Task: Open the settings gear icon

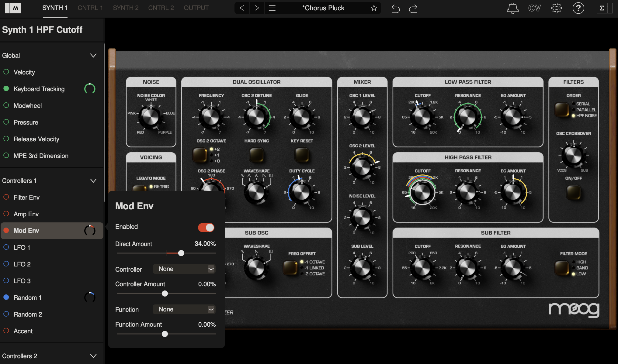Action: [556, 8]
